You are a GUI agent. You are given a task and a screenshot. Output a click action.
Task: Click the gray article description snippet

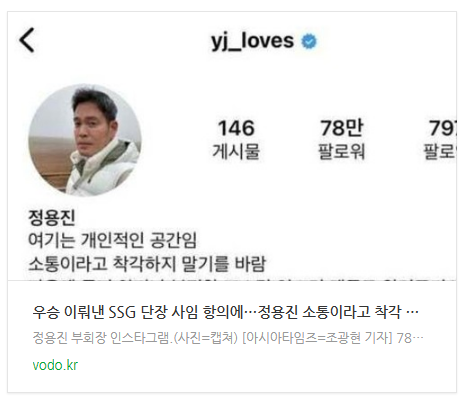[x=228, y=338]
